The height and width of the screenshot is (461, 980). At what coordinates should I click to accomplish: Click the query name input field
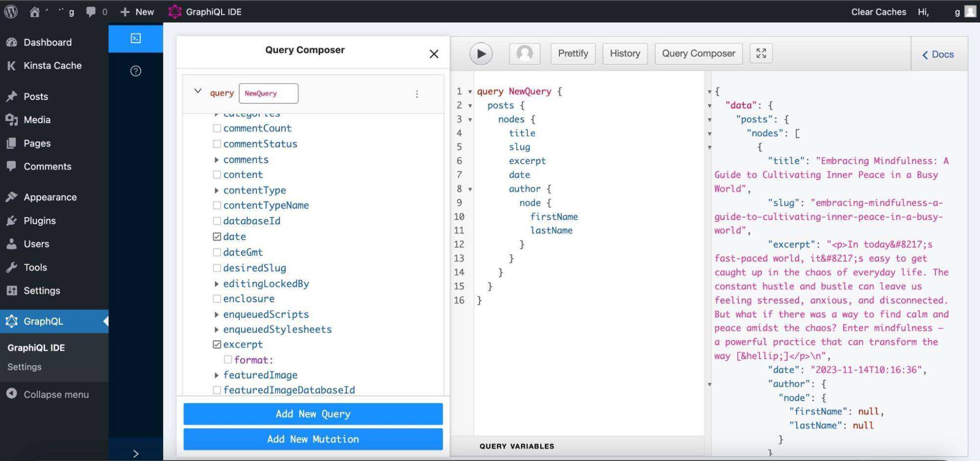[x=268, y=94]
